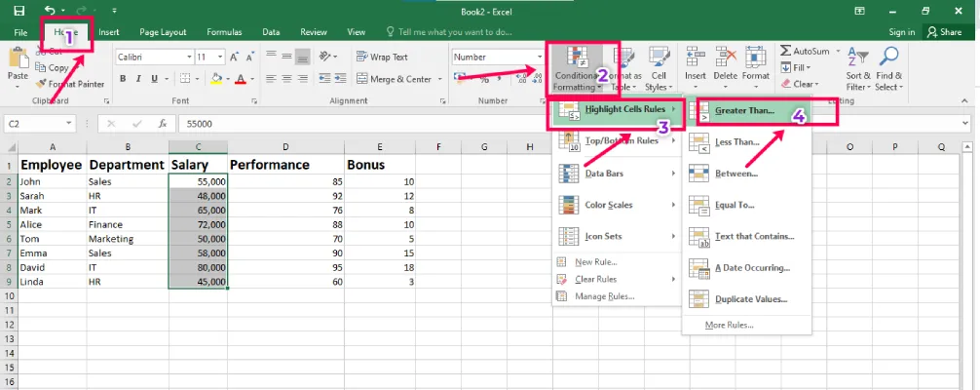The width and height of the screenshot is (980, 390).
Task: Click the Decrease Font Size icon
Action: (x=249, y=57)
